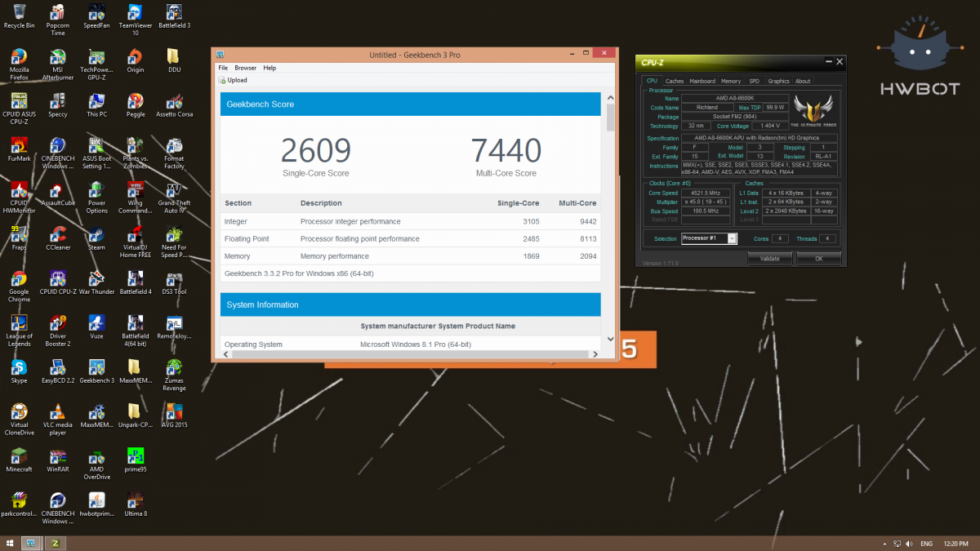Show hidden system tray icons arrow
Image resolution: width=980 pixels, height=551 pixels.
click(886, 543)
